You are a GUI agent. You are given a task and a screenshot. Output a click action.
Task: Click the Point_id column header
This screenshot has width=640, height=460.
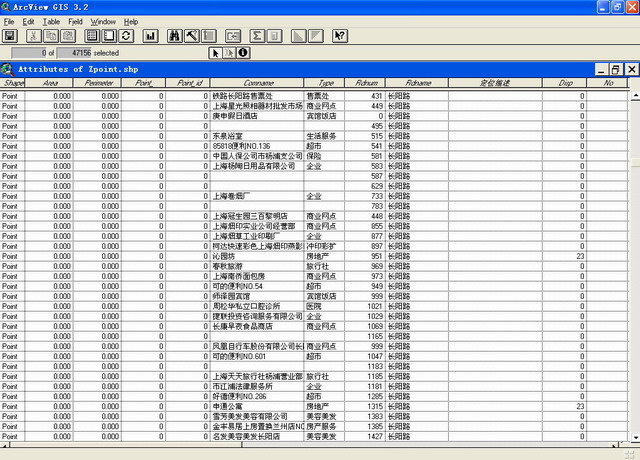188,83
